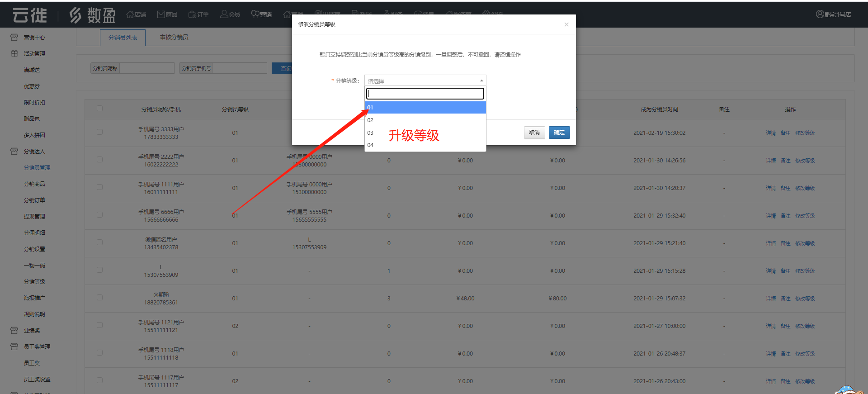Open the 商品 icon in top navigation
Image resolution: width=868 pixels, height=394 pixels.
coord(161,14)
